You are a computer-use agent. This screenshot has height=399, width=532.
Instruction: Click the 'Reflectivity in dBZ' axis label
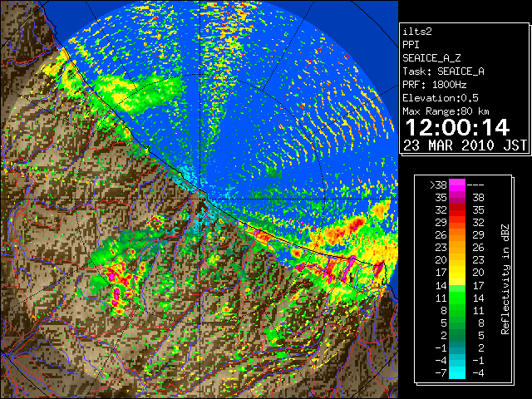tap(505, 279)
